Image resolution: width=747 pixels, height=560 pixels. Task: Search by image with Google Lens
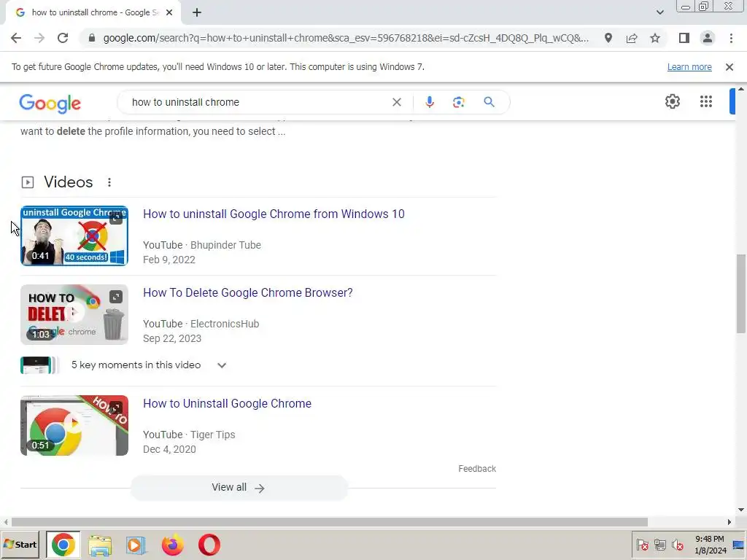(x=459, y=102)
